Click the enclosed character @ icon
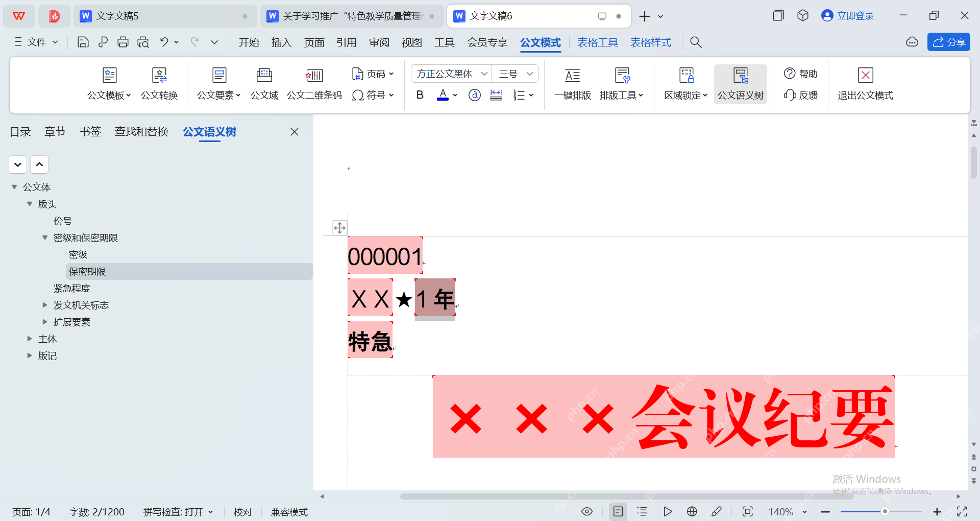This screenshot has width=980, height=521. click(474, 95)
